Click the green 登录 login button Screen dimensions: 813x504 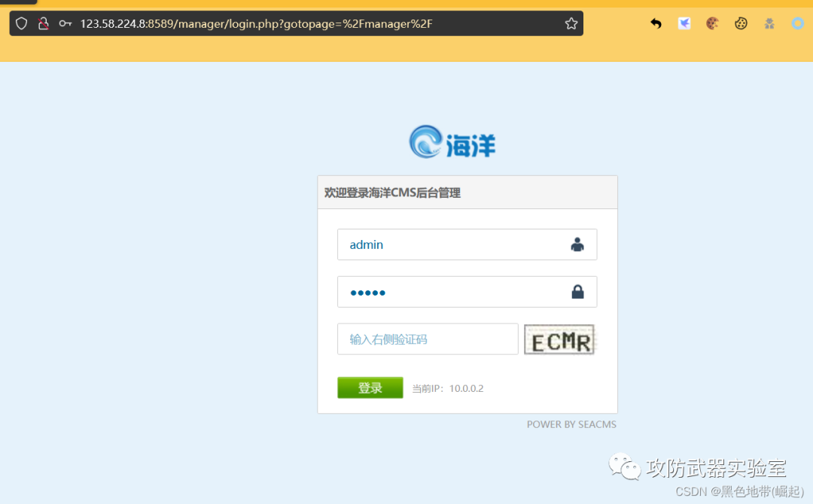[370, 387]
